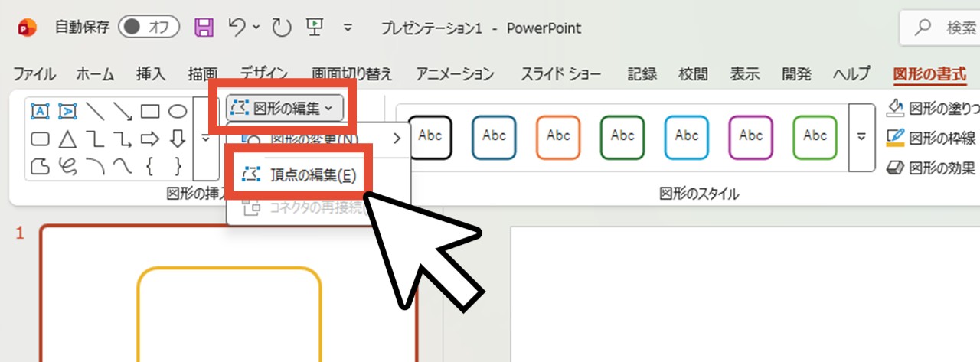Select slide 1 thumbnail

point(229,293)
